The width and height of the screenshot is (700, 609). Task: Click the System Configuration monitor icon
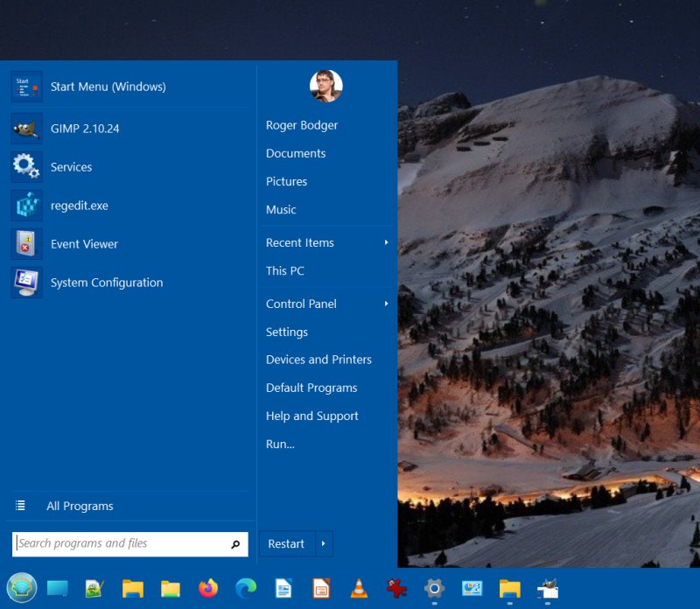click(26, 283)
